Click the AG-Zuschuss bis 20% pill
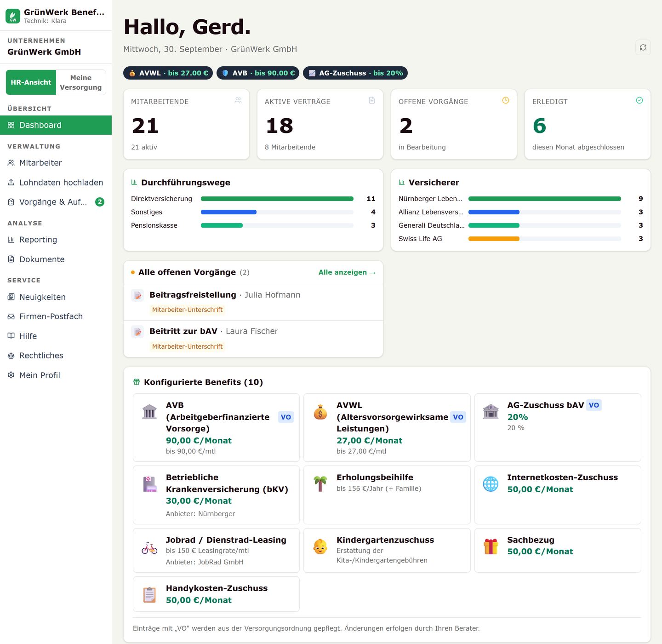This screenshot has width=662, height=644. point(355,73)
